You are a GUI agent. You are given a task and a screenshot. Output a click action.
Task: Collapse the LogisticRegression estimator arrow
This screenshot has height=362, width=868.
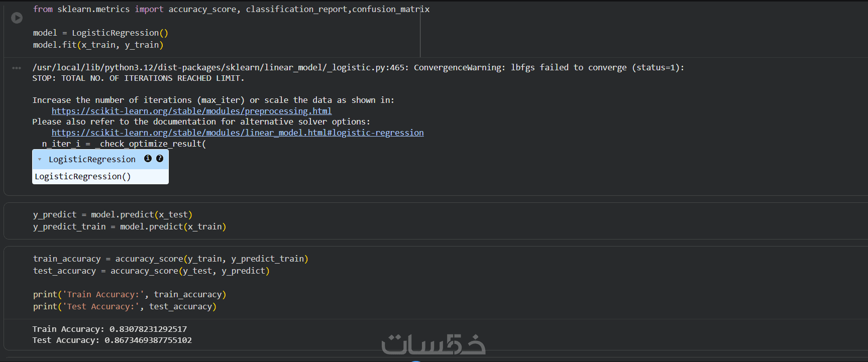tap(40, 160)
